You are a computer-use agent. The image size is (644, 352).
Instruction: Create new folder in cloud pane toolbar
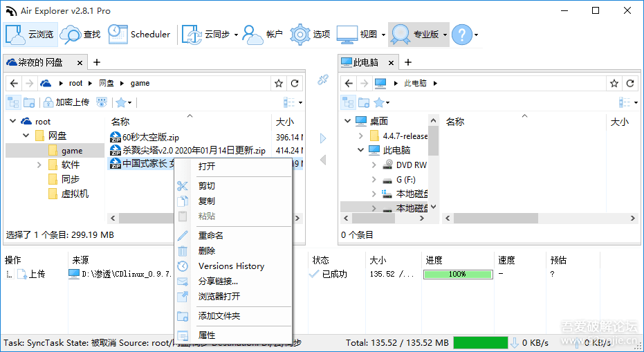click(29, 102)
